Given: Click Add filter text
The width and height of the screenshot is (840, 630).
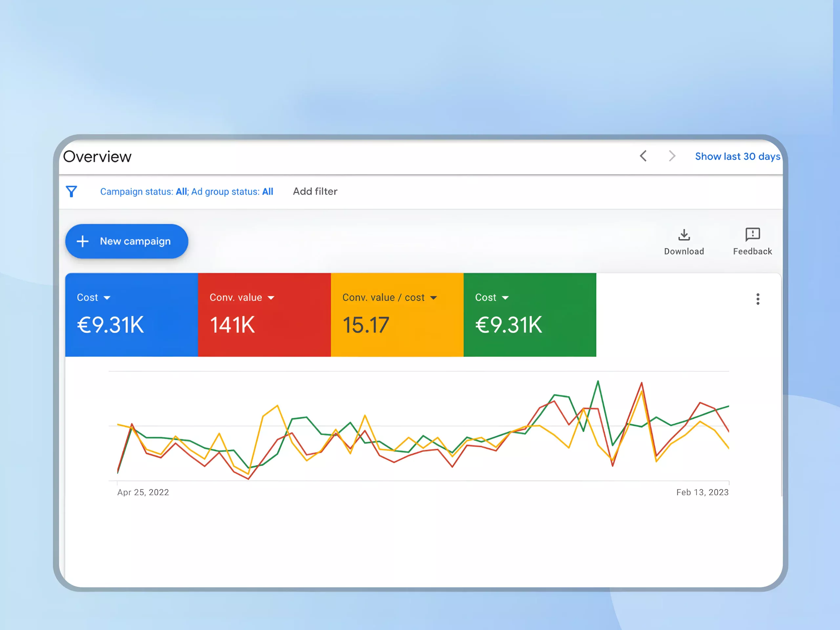Looking at the screenshot, I should [x=315, y=191].
